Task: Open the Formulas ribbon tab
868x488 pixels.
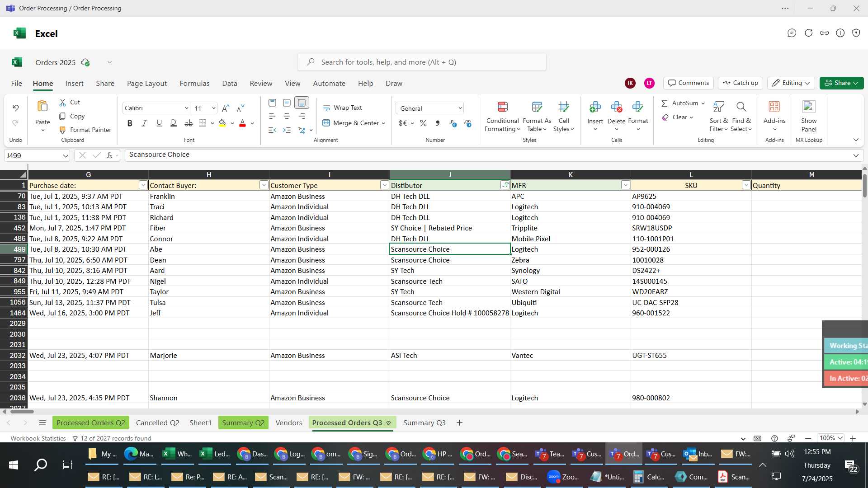Action: (x=194, y=84)
